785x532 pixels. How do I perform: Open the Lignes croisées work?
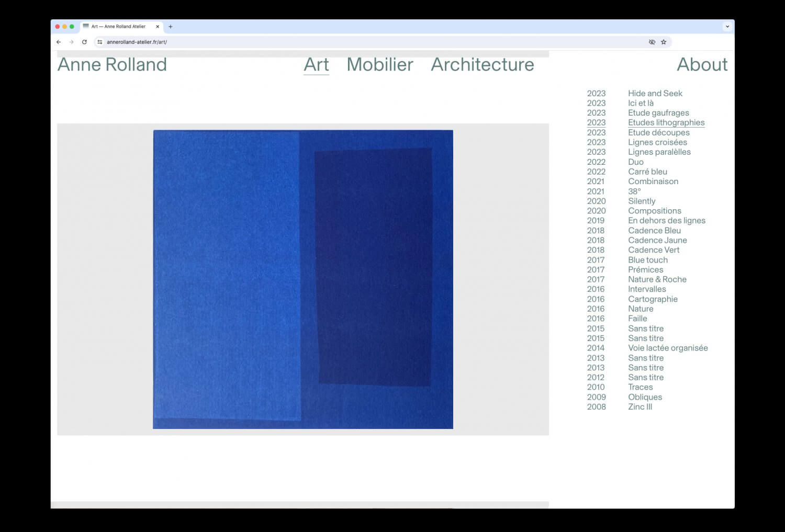point(658,142)
